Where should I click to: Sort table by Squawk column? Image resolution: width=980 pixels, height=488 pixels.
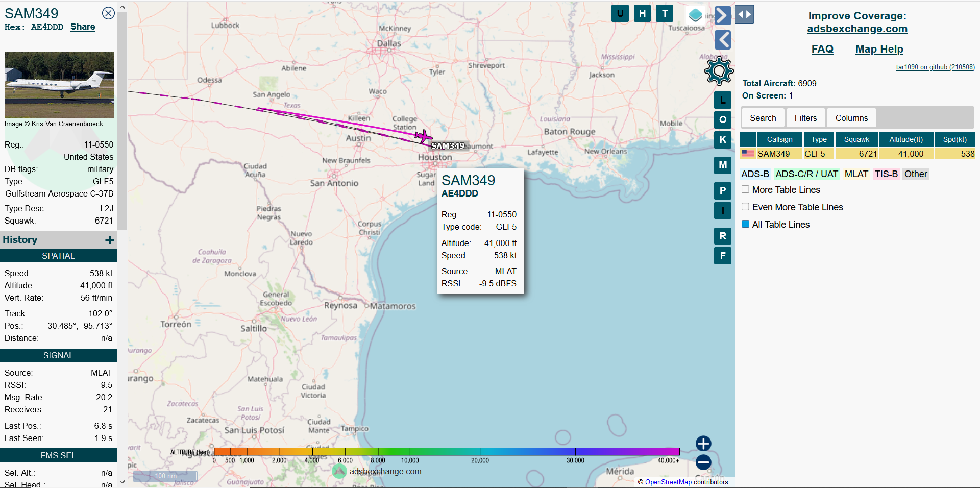(856, 139)
